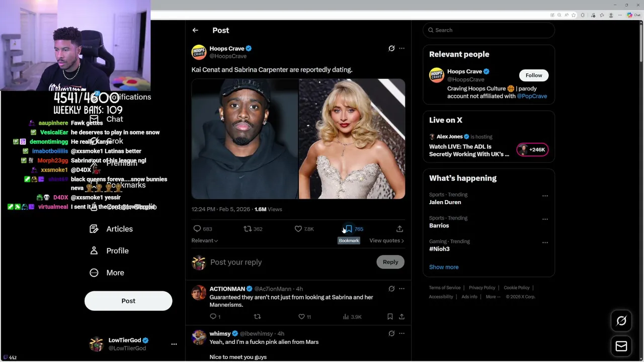Open Privacy Policy footer link
644x362 pixels.
coord(482,288)
